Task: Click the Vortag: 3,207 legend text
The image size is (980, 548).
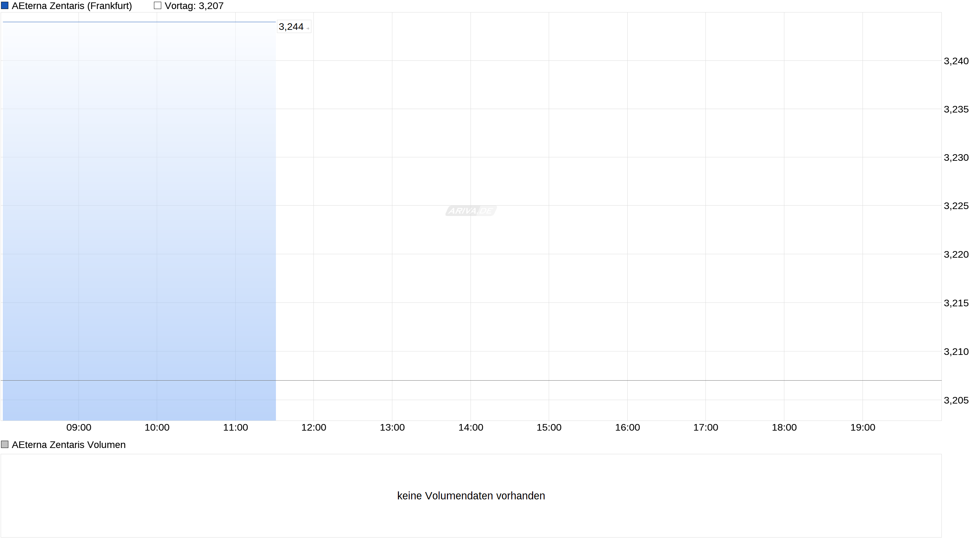Action: point(194,6)
